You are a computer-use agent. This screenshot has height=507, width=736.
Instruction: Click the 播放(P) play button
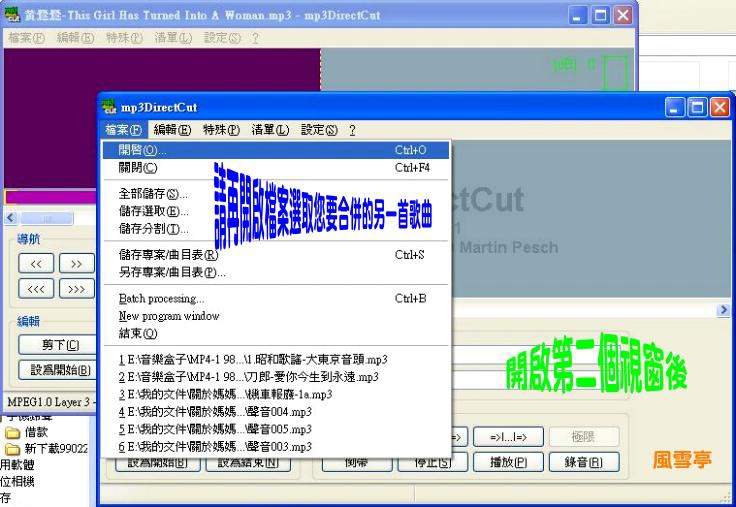coord(508,462)
